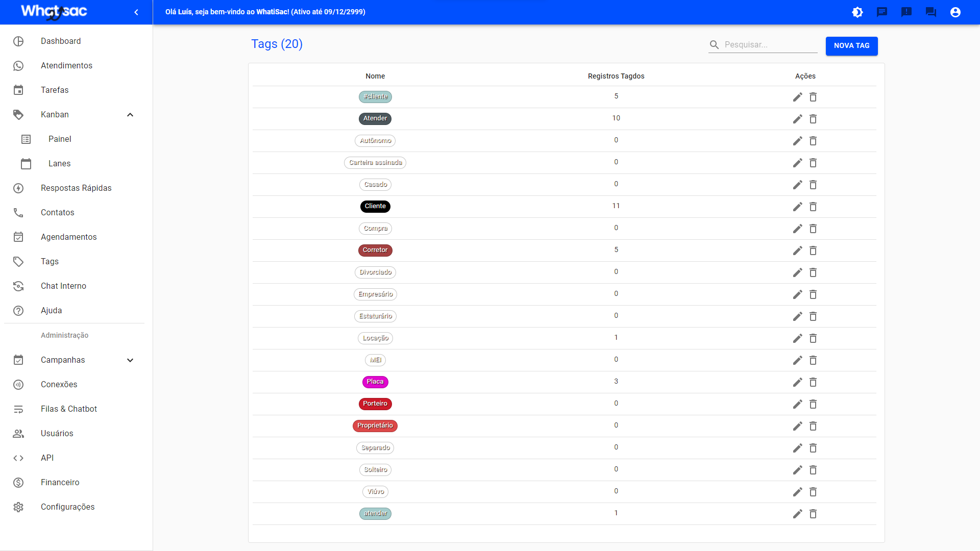The width and height of the screenshot is (980, 551).
Task: Edit the Porteiro tag
Action: 797,404
